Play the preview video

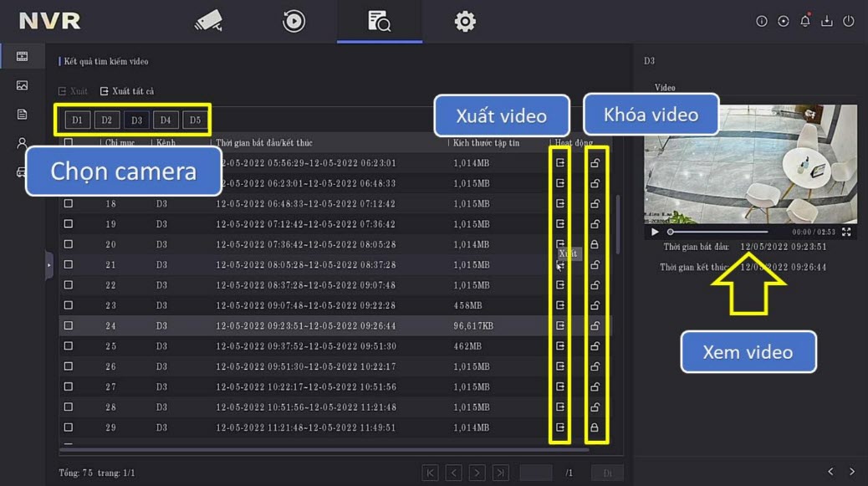[655, 232]
